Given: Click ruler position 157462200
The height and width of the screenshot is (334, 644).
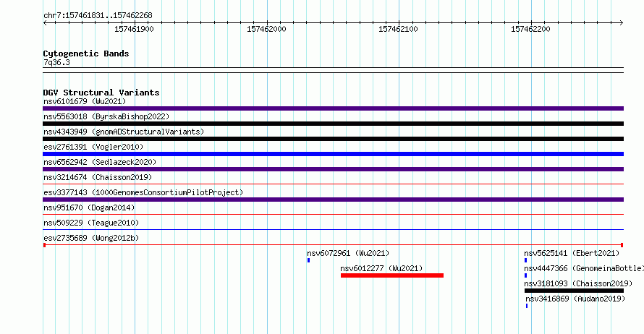Looking at the screenshot, I should 530,29.
